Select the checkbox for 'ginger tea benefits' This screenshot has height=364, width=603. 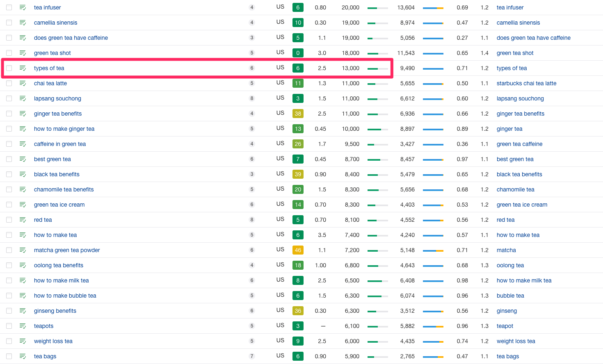click(x=9, y=114)
